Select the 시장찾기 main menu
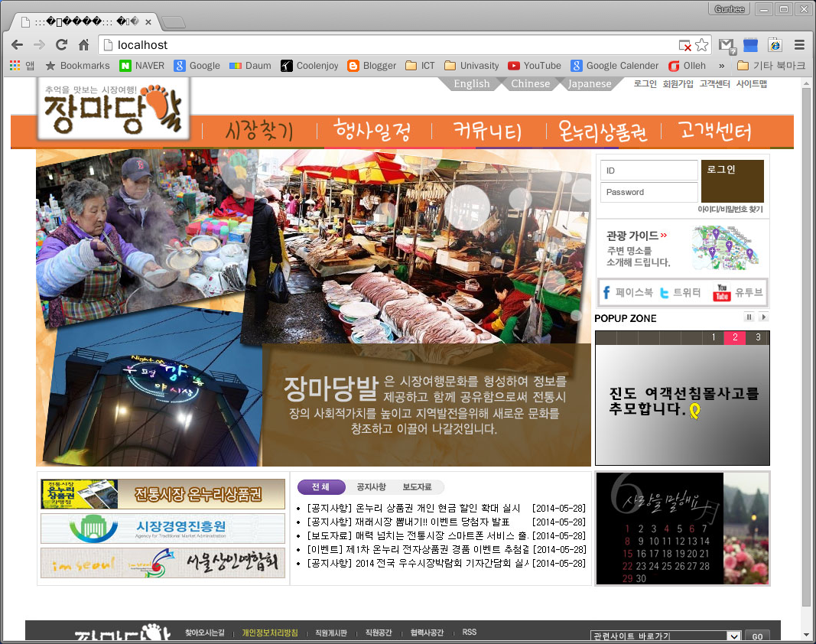This screenshot has width=816, height=644. 259,131
